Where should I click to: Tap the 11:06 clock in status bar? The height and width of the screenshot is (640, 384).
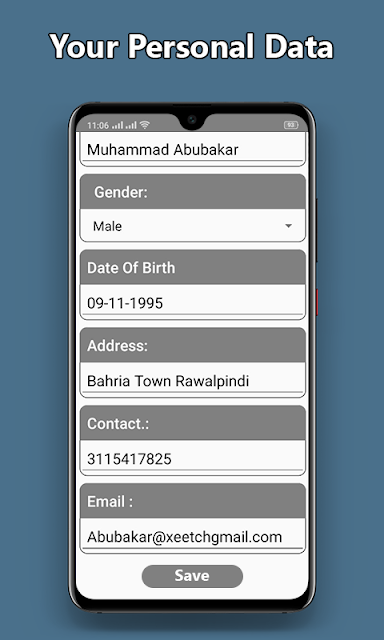98,125
